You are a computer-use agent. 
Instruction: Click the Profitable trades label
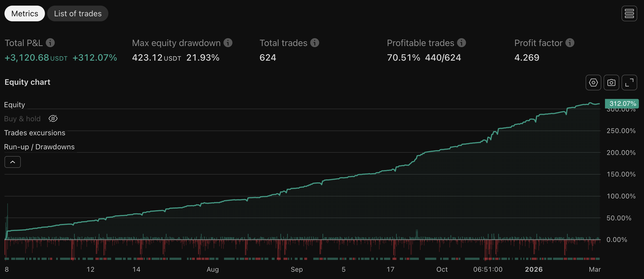coord(421,43)
